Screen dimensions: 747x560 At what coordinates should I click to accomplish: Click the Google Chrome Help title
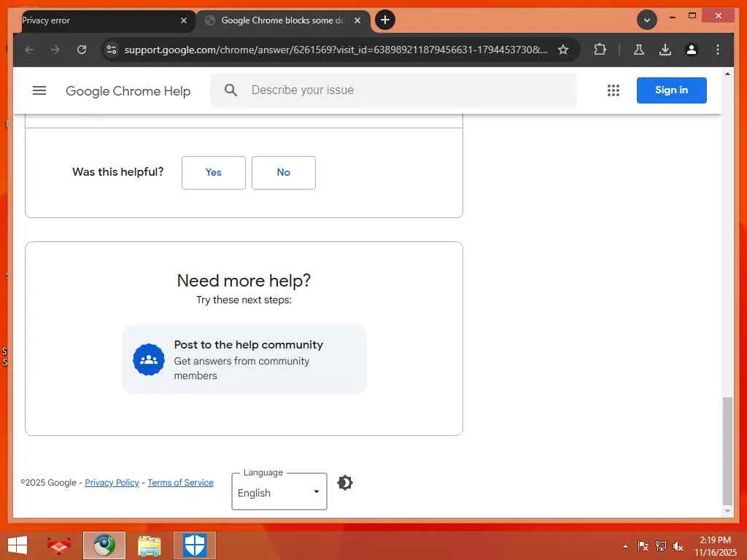128,91
